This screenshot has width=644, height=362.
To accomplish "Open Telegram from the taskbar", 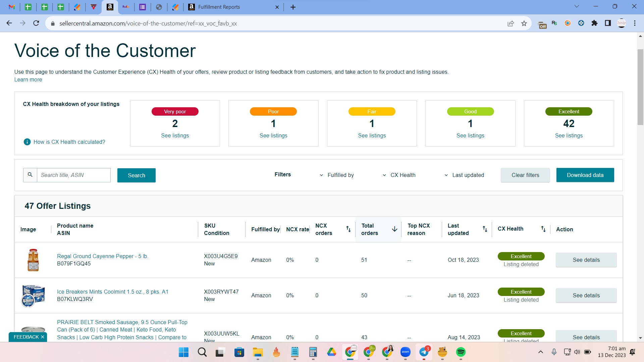I will click(424, 352).
